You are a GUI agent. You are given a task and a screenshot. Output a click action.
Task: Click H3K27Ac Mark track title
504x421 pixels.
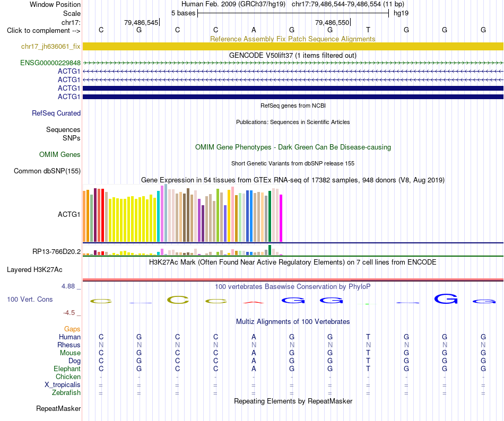click(x=293, y=262)
